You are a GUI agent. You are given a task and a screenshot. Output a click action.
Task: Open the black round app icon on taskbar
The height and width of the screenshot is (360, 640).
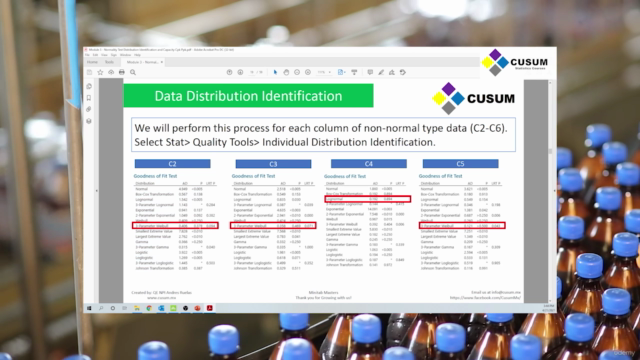coord(185,308)
